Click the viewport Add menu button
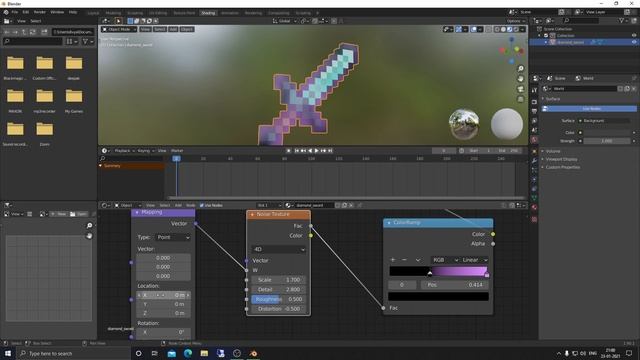The image size is (640, 360). (173, 29)
